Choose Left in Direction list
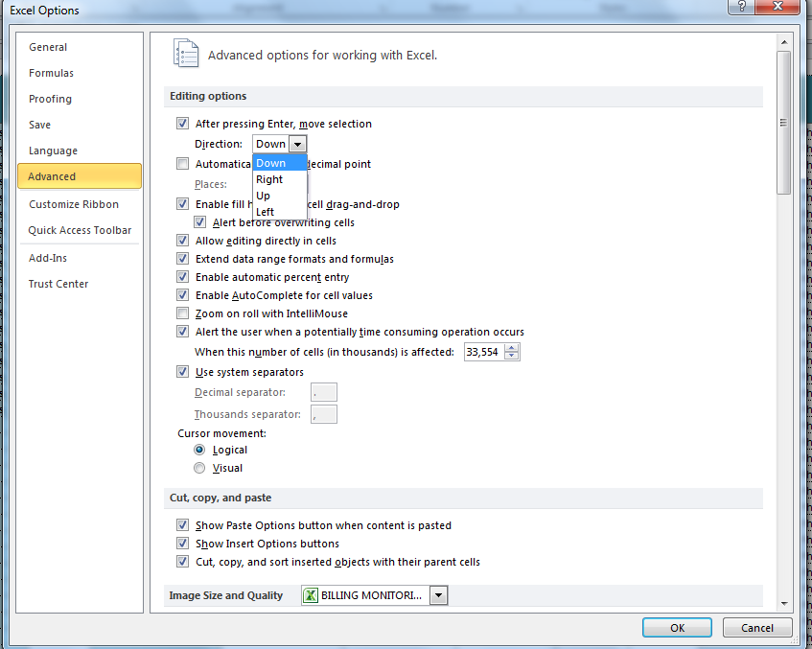Image resolution: width=812 pixels, height=649 pixels. (279, 212)
